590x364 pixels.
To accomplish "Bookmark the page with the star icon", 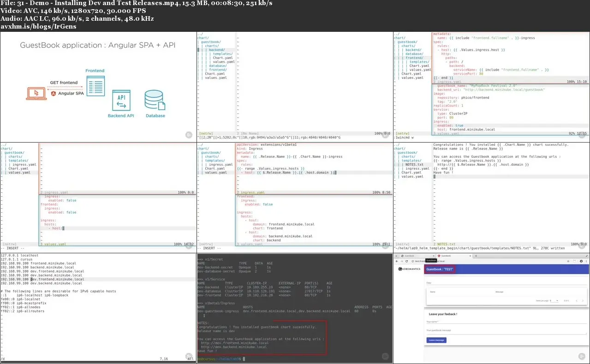I will pos(568,261).
